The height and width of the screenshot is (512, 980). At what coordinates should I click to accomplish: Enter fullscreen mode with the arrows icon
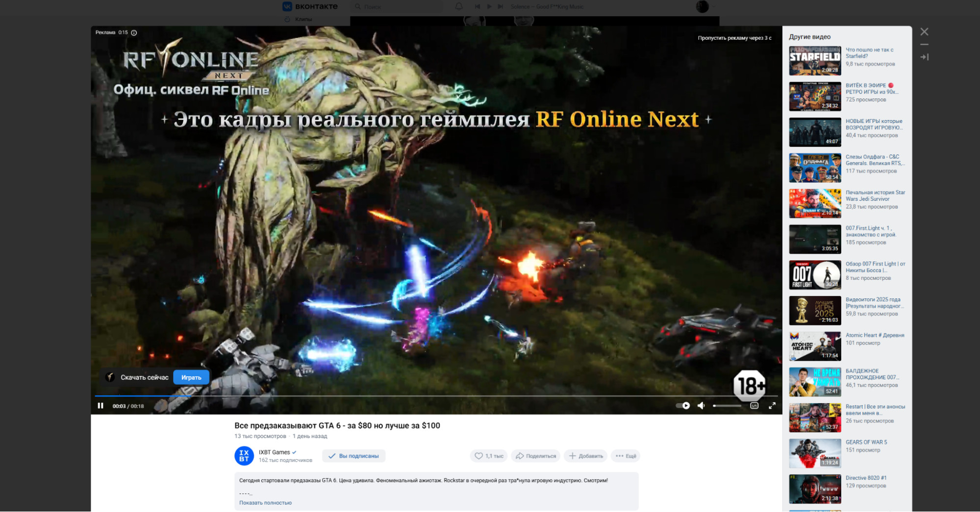click(x=772, y=406)
